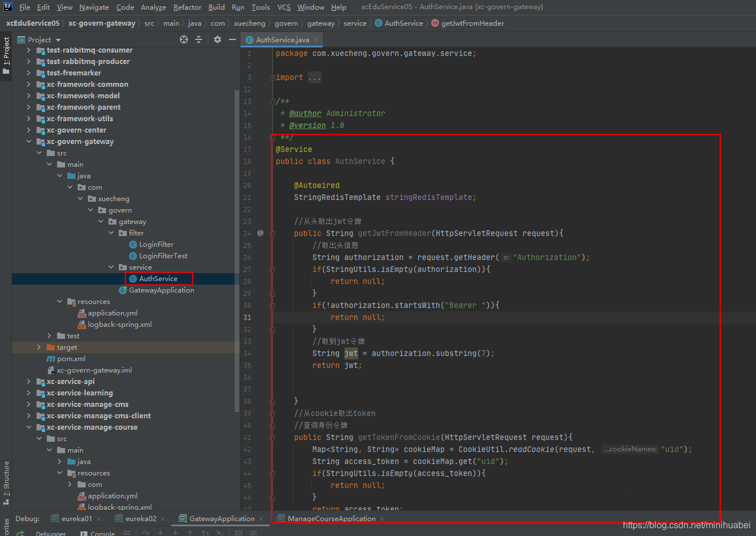Collapse the xc-service-manage-course module
Screen dimensions: 756x536
(29, 427)
